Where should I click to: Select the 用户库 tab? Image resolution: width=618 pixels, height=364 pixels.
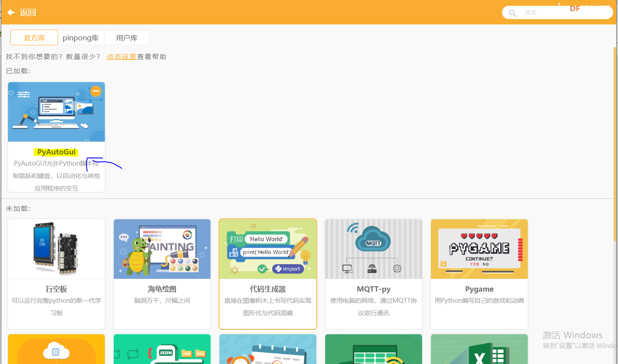click(127, 38)
